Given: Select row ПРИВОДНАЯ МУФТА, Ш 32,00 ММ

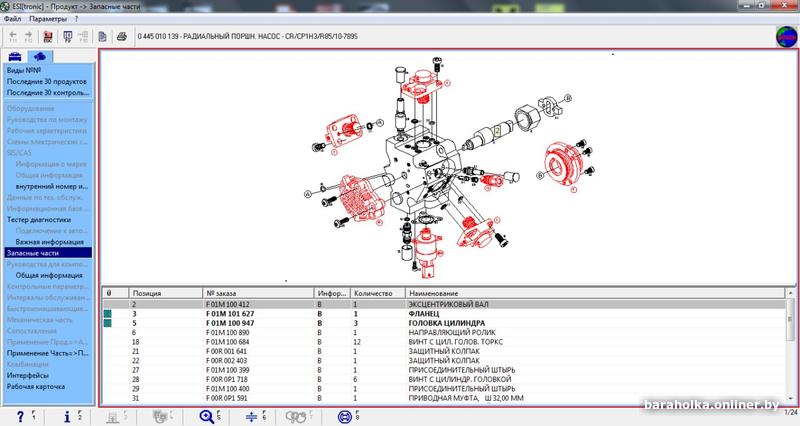Looking at the screenshot, I should [444, 398].
